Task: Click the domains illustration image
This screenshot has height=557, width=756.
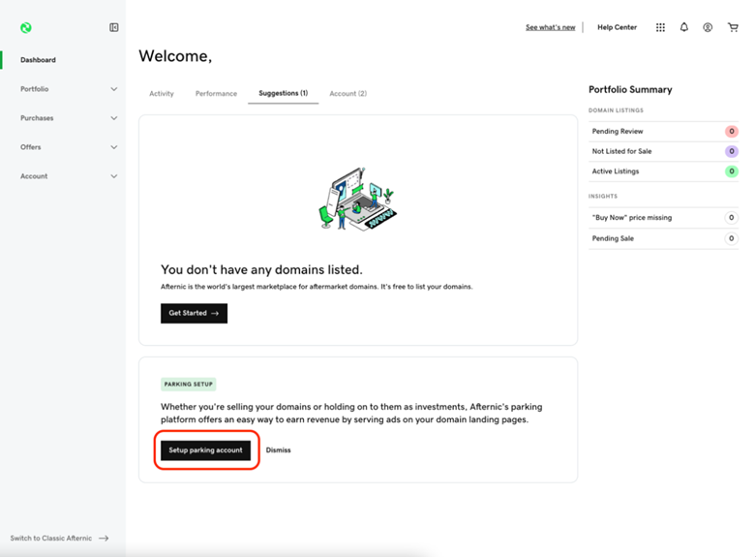Action: pos(358,200)
